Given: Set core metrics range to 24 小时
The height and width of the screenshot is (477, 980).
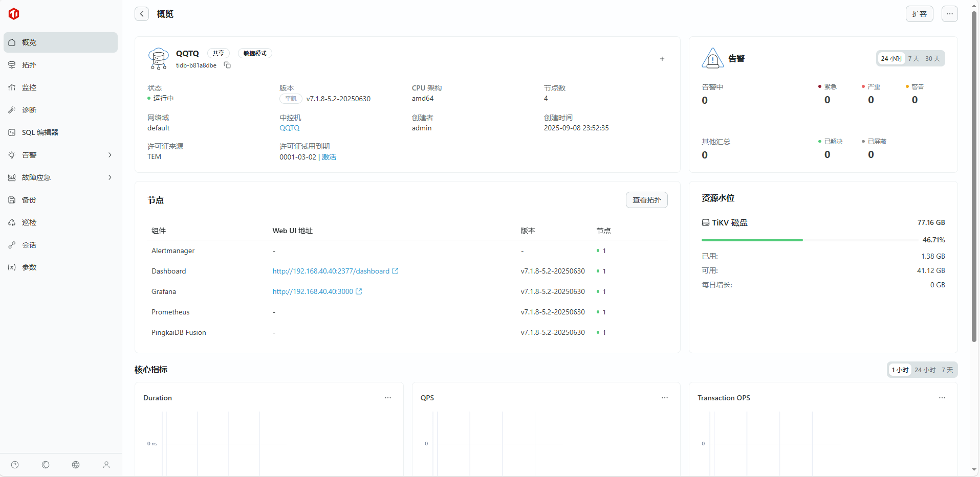Looking at the screenshot, I should [925, 370].
